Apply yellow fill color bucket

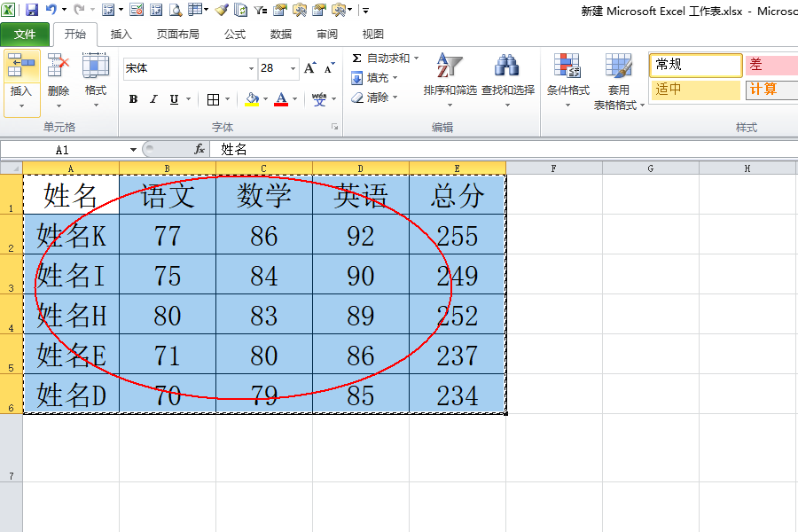click(252, 99)
